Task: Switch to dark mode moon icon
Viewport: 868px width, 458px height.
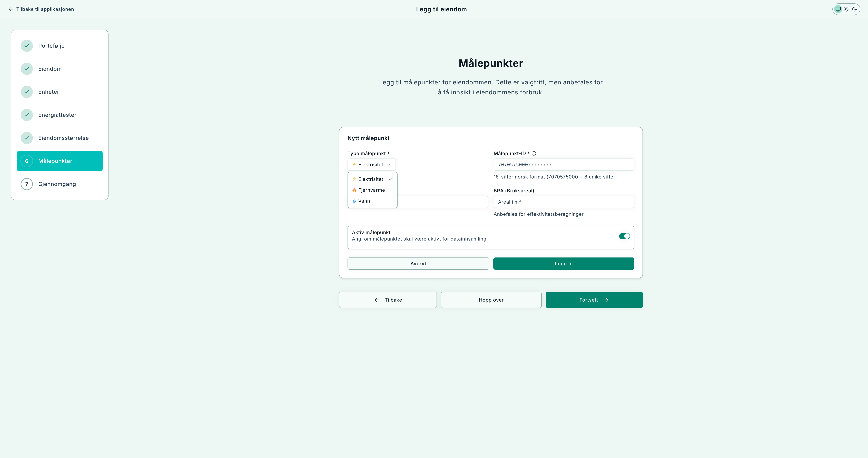Action: coord(854,9)
